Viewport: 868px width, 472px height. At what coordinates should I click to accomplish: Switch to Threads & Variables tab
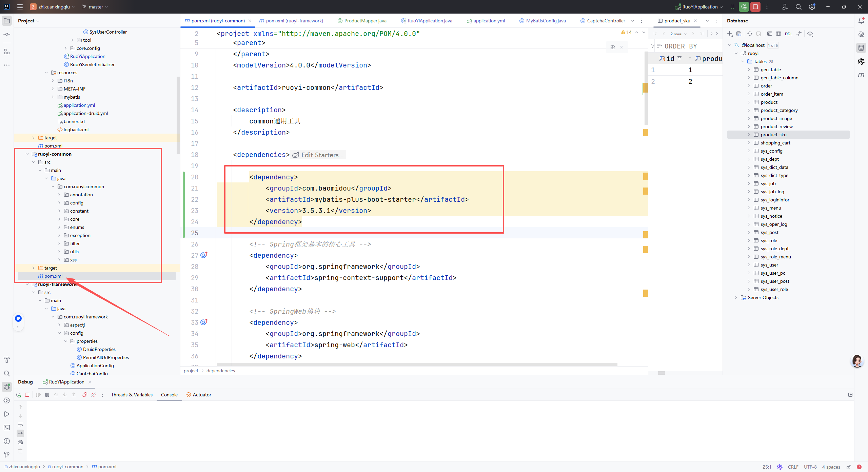132,395
